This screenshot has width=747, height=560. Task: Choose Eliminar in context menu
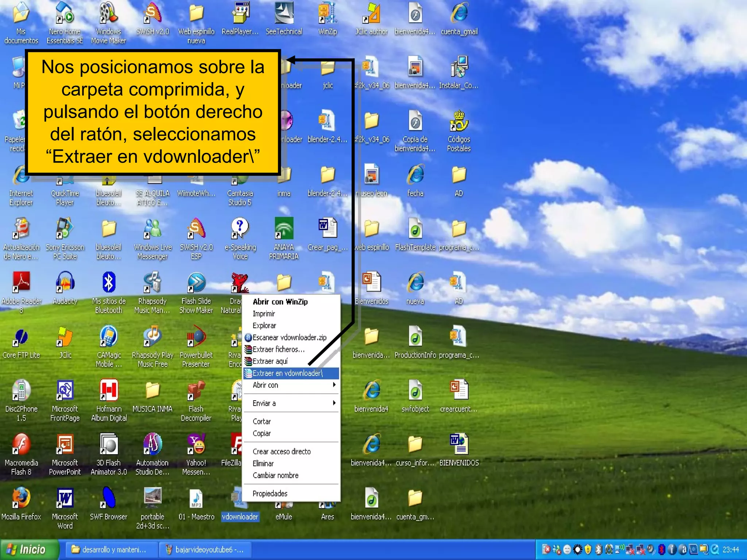tap(291, 463)
